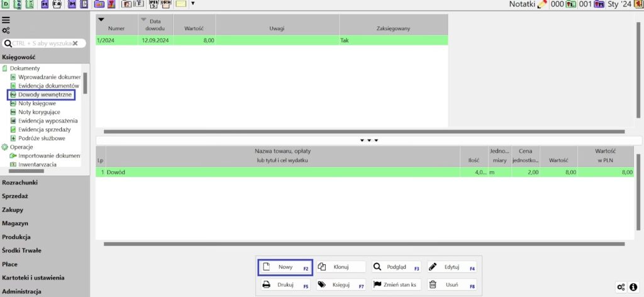Click the info icon at bottom right
This screenshot has height=297, width=644.
[x=634, y=287]
